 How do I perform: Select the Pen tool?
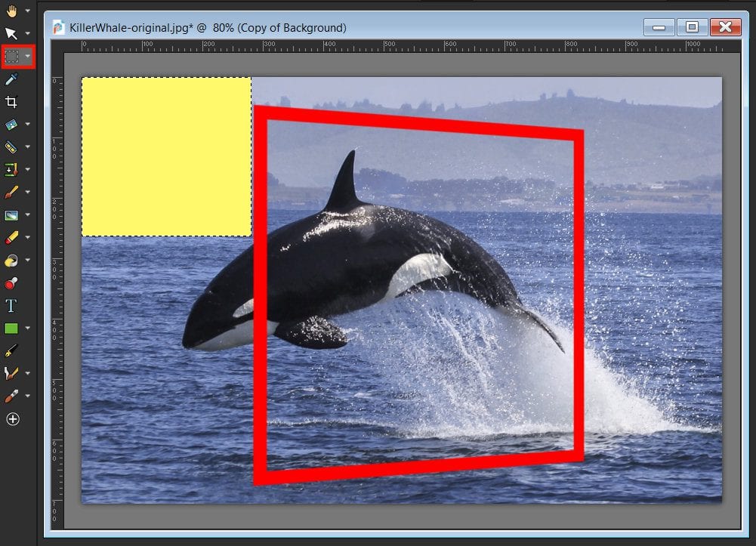pyautogui.click(x=11, y=350)
